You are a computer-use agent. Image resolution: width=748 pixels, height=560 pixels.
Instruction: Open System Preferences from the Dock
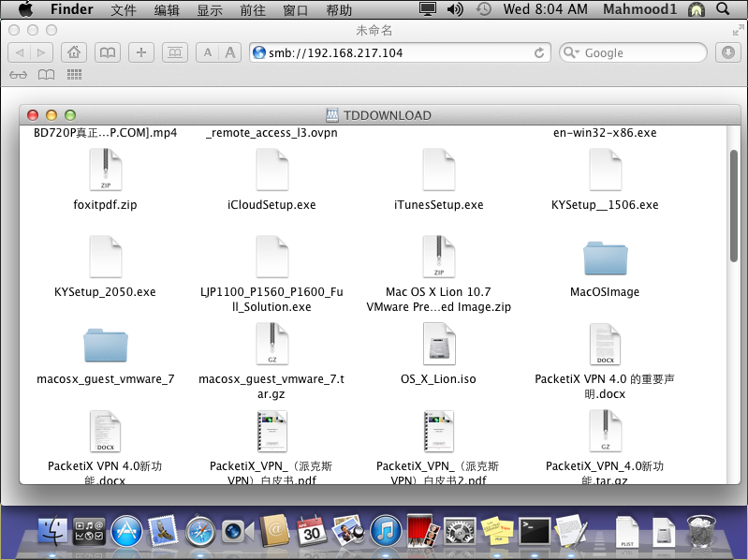click(460, 531)
